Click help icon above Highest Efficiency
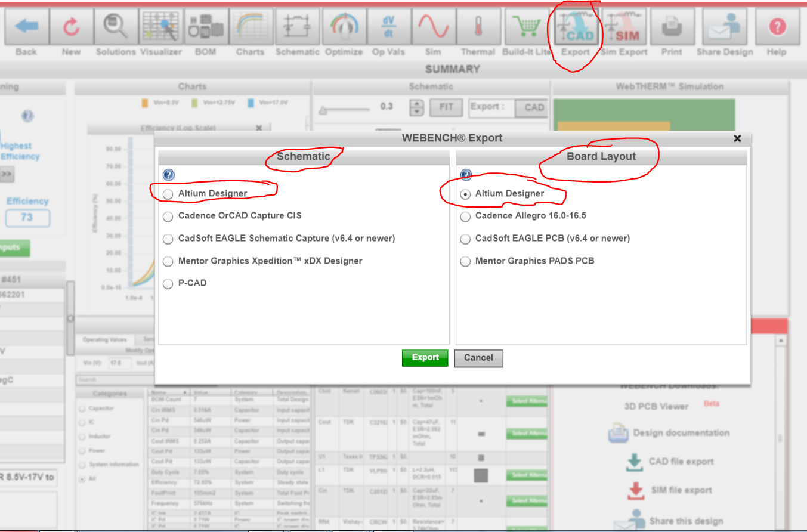Screen dimensions: 807x532 click(x=27, y=116)
